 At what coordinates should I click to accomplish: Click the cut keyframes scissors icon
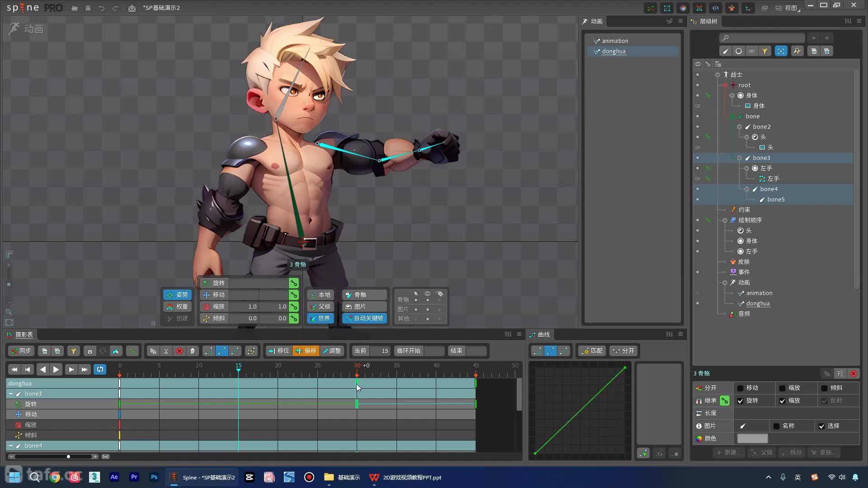(166, 351)
